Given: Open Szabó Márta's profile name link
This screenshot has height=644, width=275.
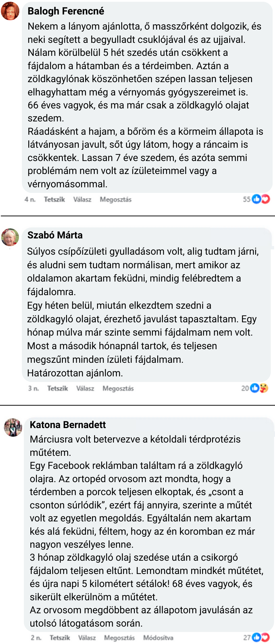Looking at the screenshot, I should pos(55,235).
